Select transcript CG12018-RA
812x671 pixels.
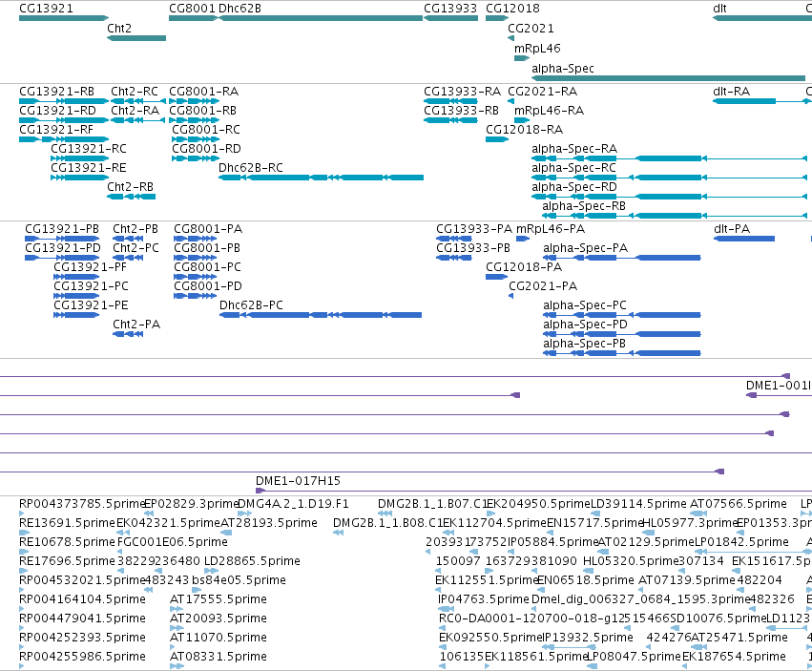click(x=497, y=139)
